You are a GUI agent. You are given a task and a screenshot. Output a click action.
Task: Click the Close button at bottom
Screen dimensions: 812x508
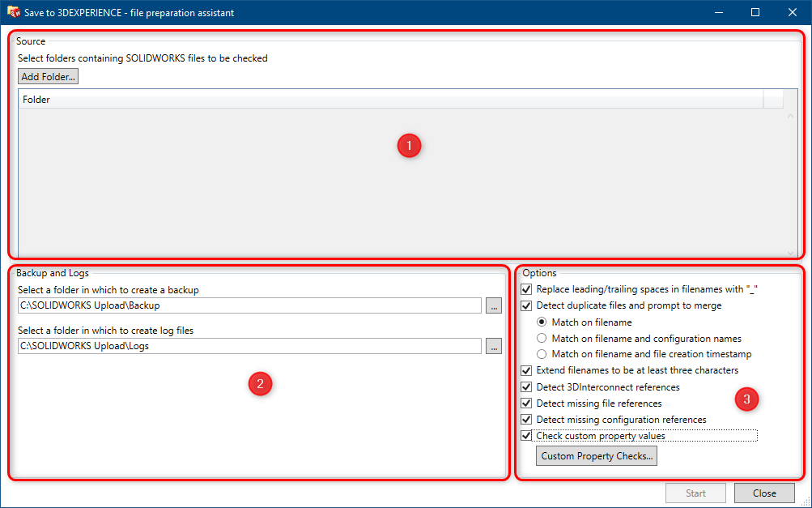click(x=764, y=493)
